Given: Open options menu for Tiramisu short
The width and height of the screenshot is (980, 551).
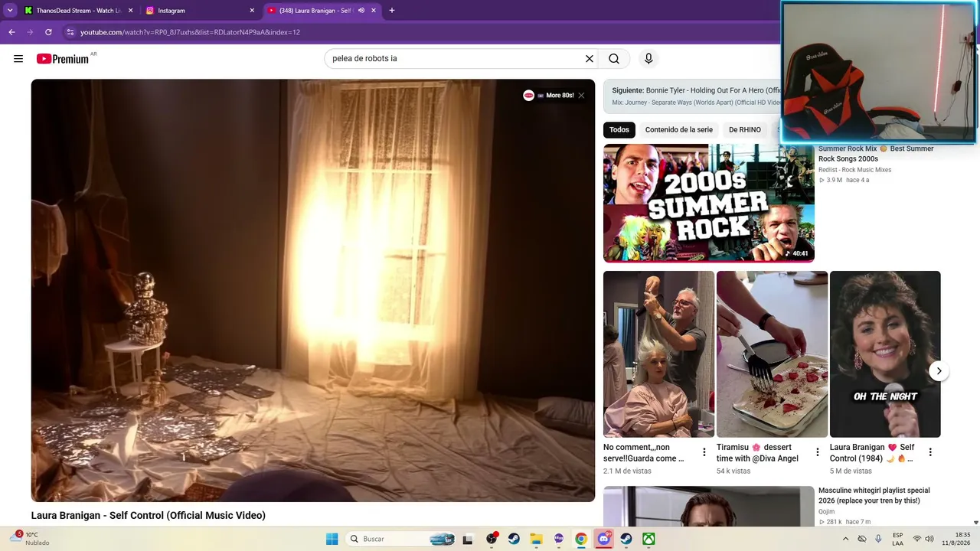Looking at the screenshot, I should click(x=817, y=452).
